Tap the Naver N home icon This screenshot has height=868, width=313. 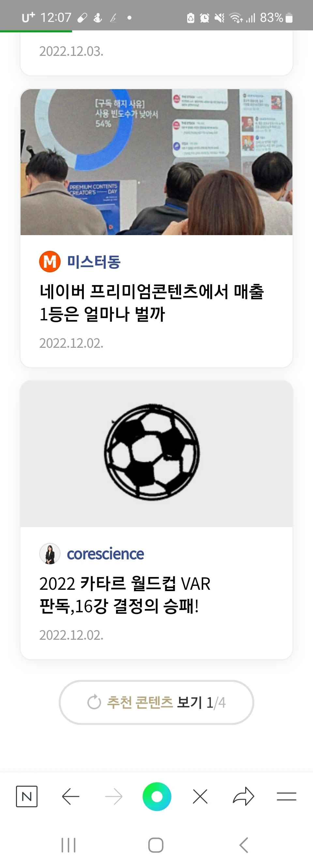tap(27, 796)
